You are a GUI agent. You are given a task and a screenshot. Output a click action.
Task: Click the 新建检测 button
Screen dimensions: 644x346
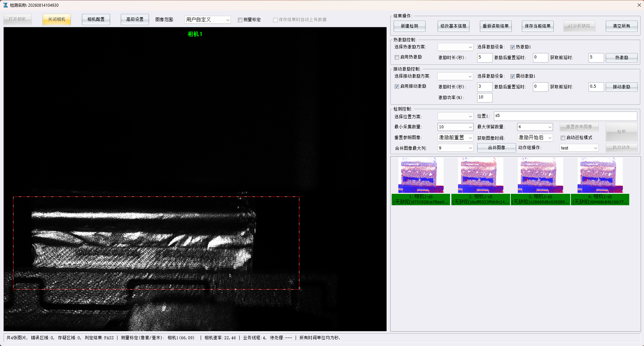409,26
